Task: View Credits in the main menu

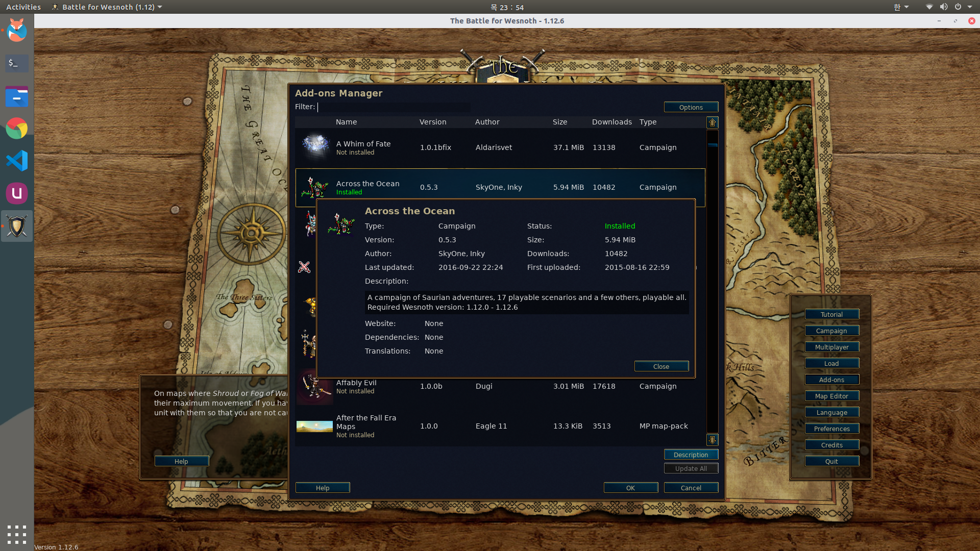Action: pos(831,445)
